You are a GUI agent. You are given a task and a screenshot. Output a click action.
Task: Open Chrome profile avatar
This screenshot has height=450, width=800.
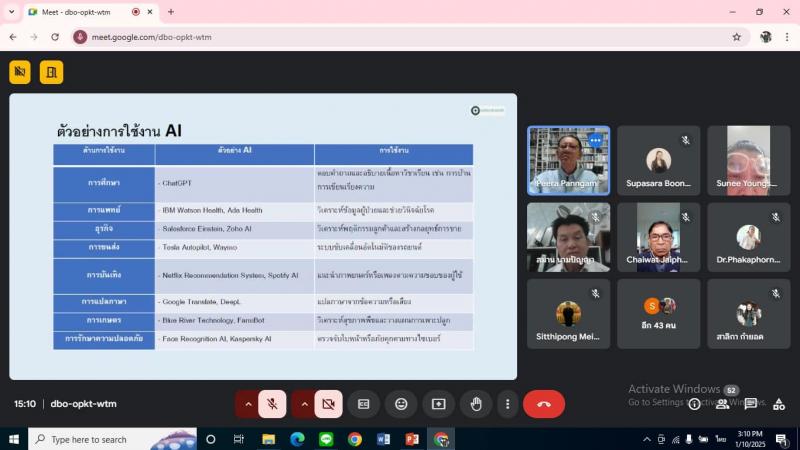coord(765,37)
